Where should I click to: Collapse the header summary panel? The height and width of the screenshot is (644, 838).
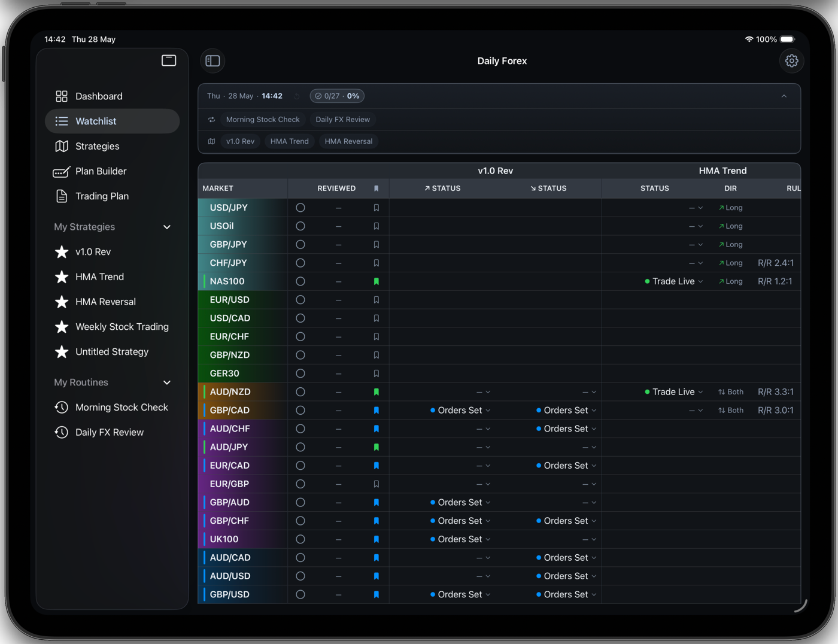click(x=784, y=96)
